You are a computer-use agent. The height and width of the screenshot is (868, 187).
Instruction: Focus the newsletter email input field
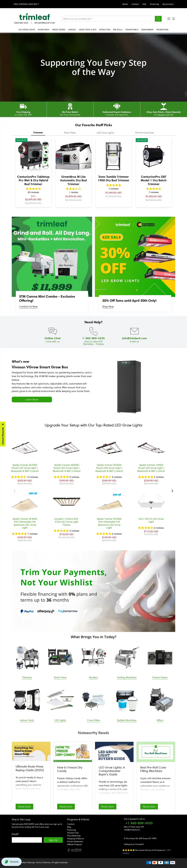pos(27,840)
